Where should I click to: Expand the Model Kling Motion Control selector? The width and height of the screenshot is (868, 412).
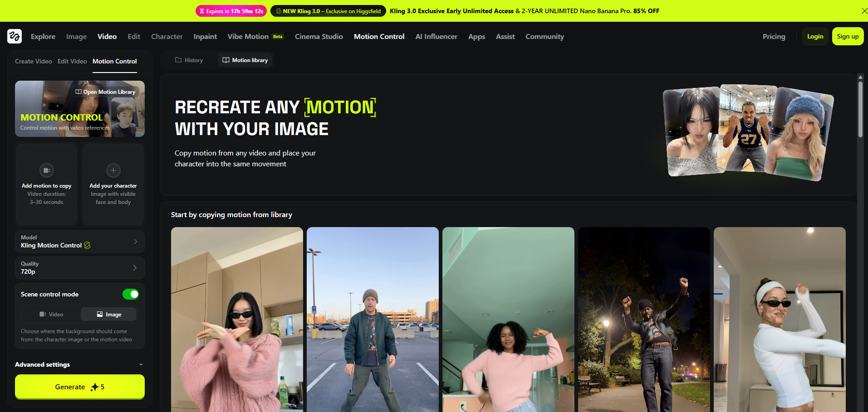pos(80,242)
